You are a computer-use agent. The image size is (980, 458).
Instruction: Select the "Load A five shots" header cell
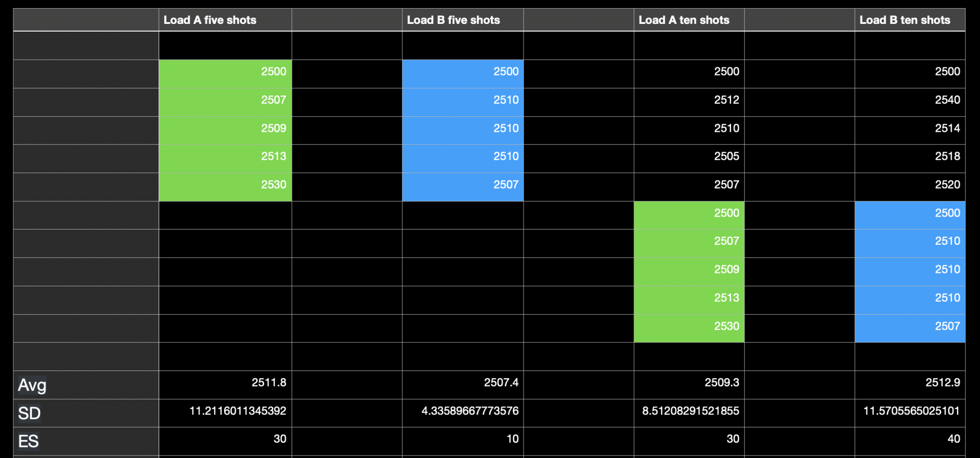pos(225,20)
